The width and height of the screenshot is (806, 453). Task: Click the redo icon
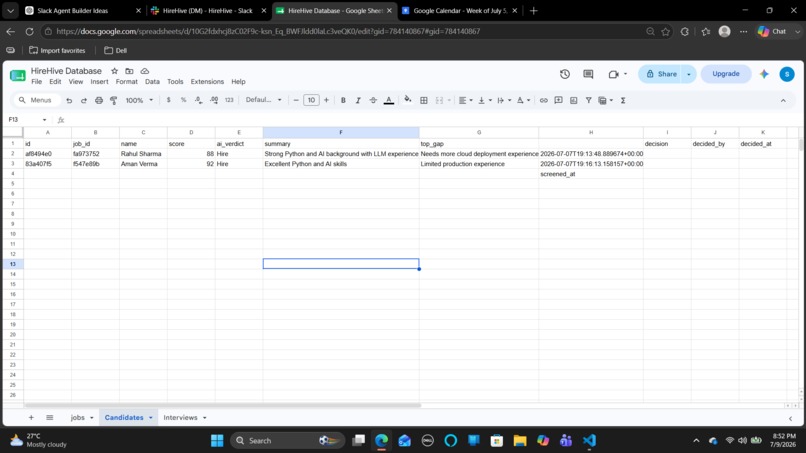84,100
